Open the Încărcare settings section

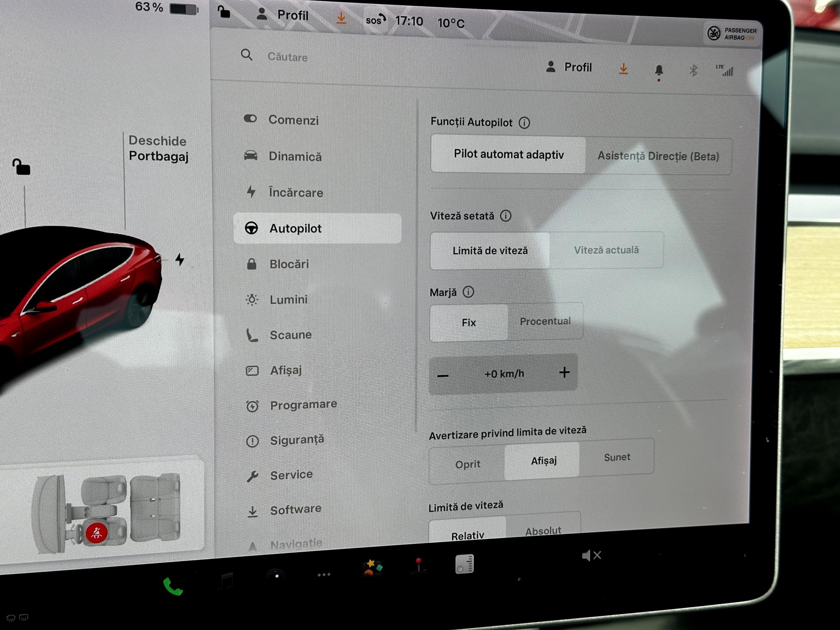tap(284, 192)
